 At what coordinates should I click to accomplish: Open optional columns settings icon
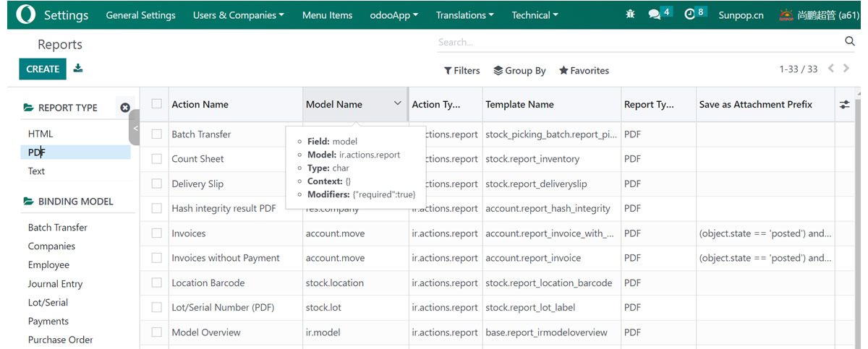click(844, 105)
